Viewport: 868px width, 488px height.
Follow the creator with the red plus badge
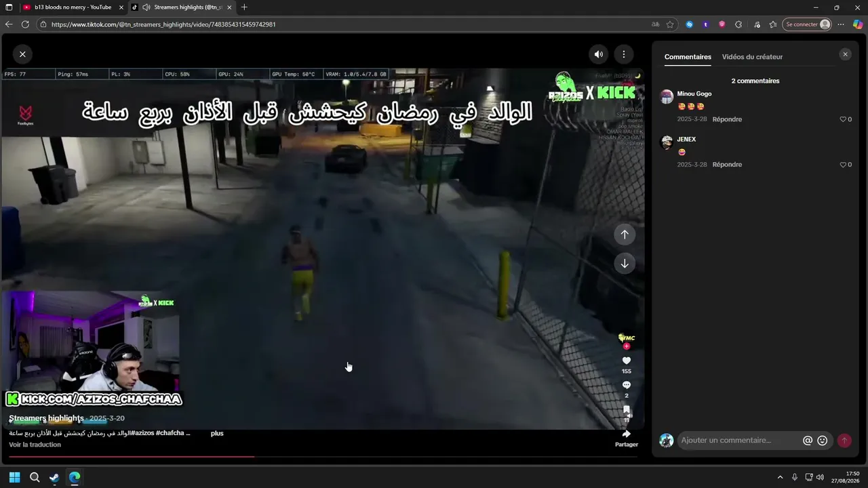click(x=627, y=346)
